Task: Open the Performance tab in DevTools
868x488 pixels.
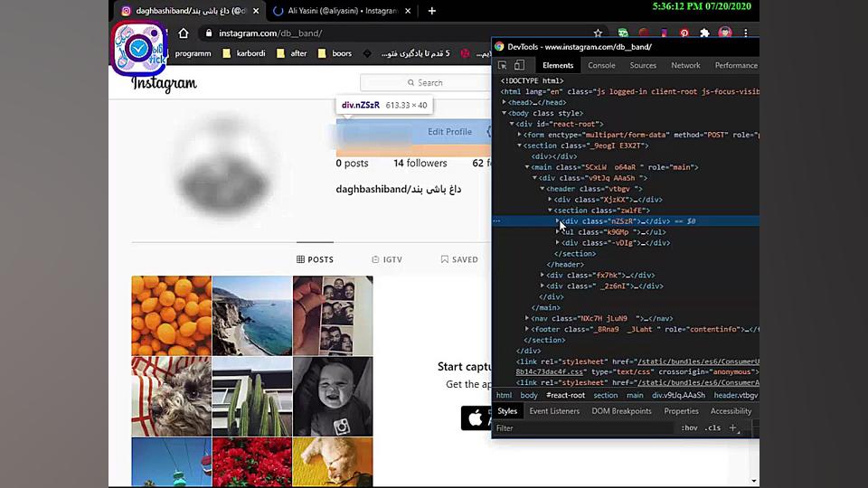Action: tap(736, 65)
